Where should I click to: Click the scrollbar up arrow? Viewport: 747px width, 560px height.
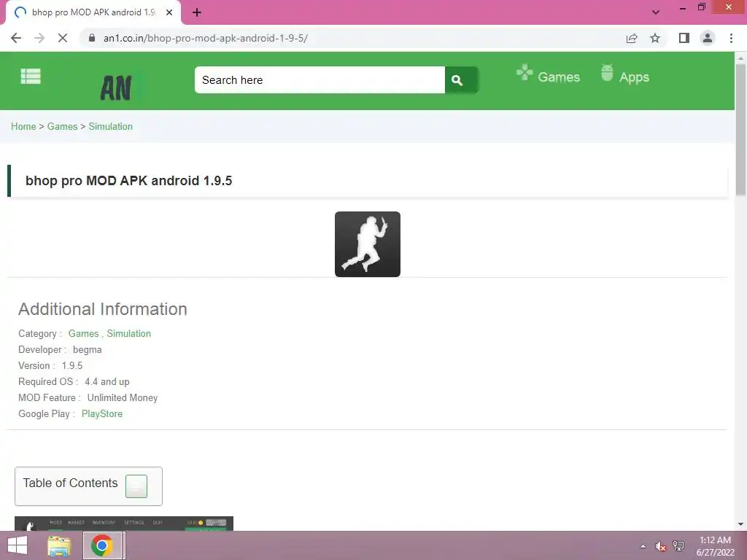pos(740,58)
